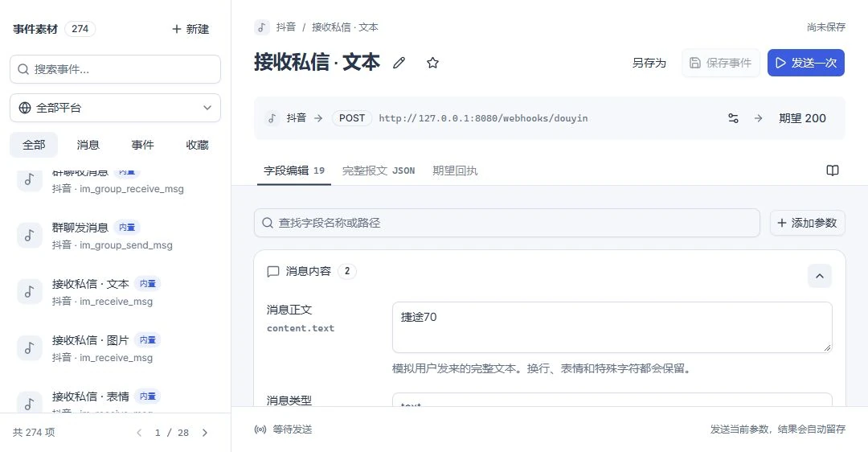This screenshot has height=452, width=868.
Task: Click the 发送当前参数,结果会自动留存 footer text
Action: [x=778, y=429]
